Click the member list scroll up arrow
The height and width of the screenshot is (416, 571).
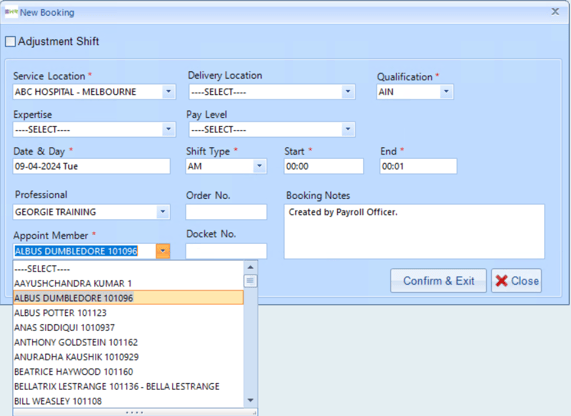(250, 267)
